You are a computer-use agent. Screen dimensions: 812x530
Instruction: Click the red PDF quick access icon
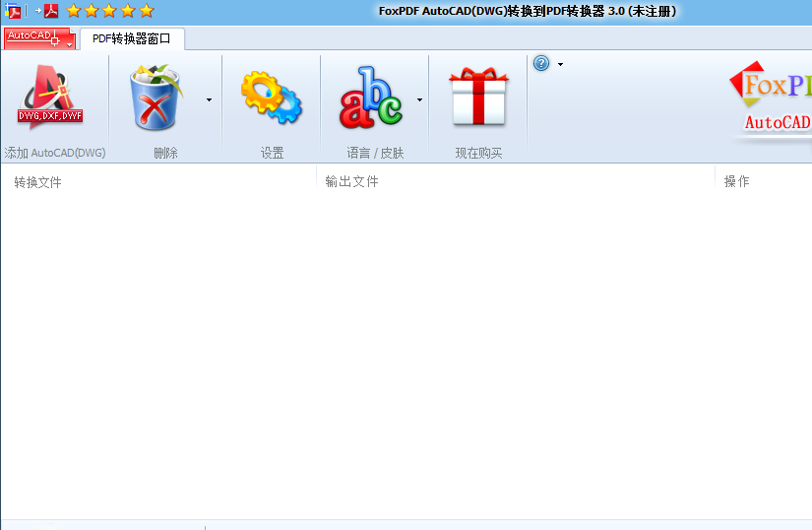51,11
